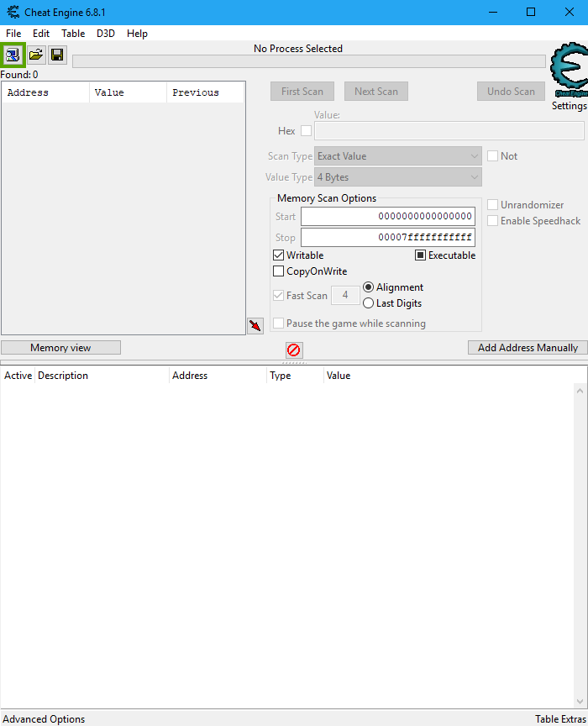
Task: Toggle the Not checkbox
Action: click(492, 156)
